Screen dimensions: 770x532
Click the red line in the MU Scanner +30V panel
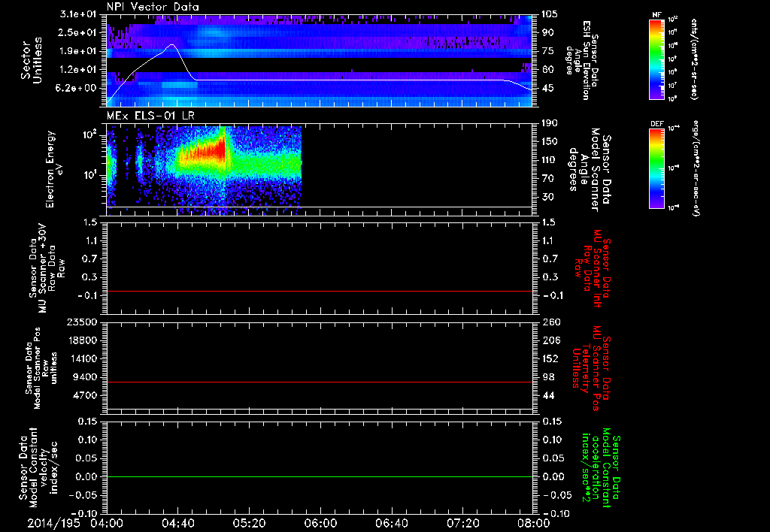[x=320, y=291]
